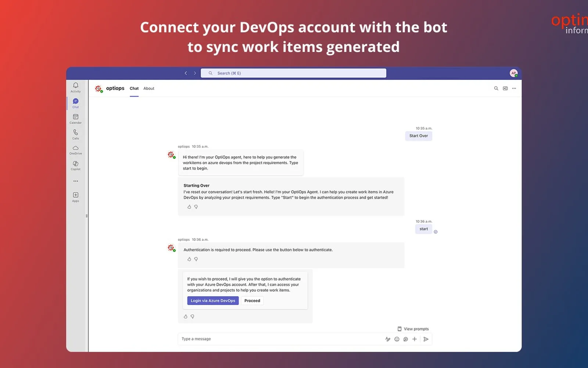Image resolution: width=588 pixels, height=368 pixels.
Task: Switch to the Chat tab
Action: pos(134,89)
